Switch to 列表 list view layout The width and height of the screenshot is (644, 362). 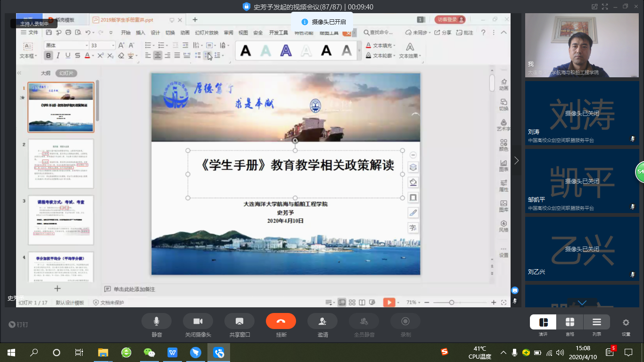point(596,322)
